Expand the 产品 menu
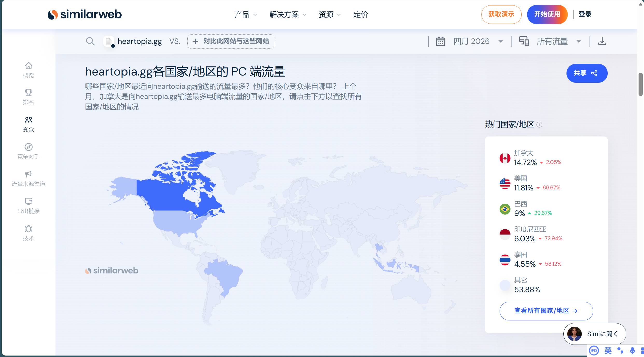 246,15
